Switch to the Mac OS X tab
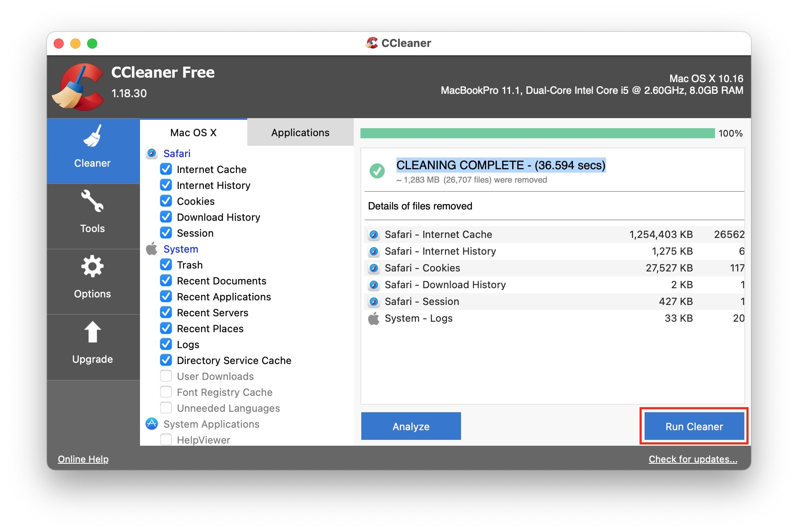 click(193, 132)
